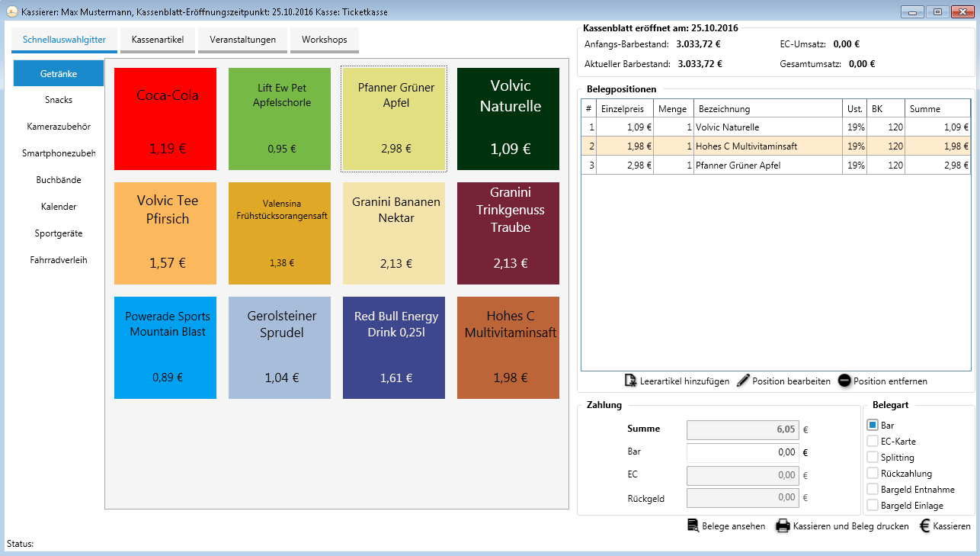Click the Summe column header

[x=938, y=109]
